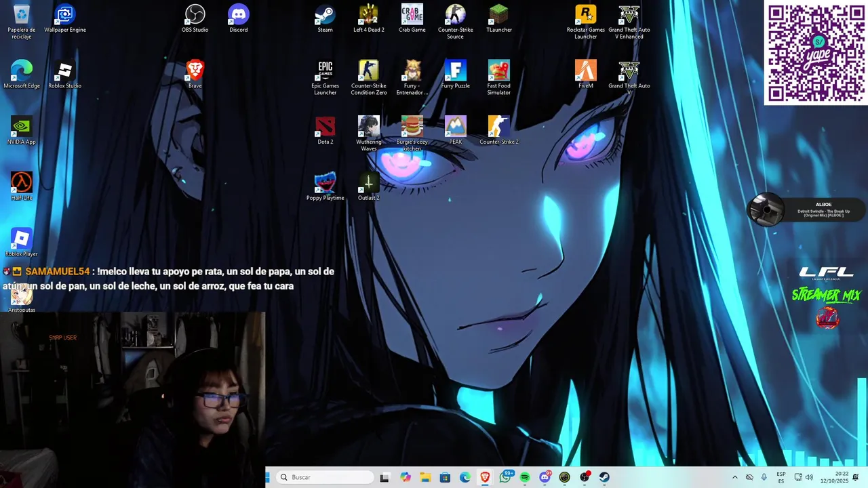Open the network tray icon
This screenshot has width=868, height=488.
[798, 477]
